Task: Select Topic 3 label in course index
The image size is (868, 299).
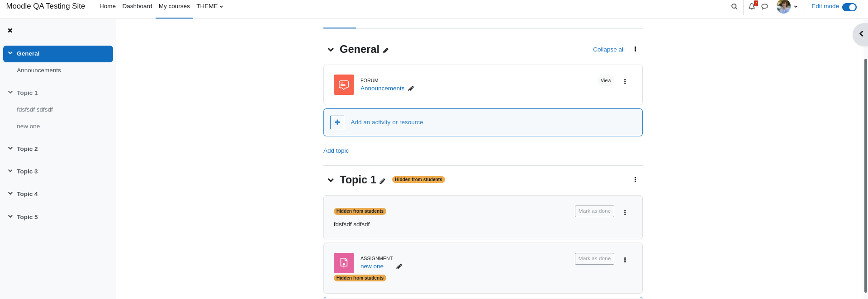Action: pos(27,172)
